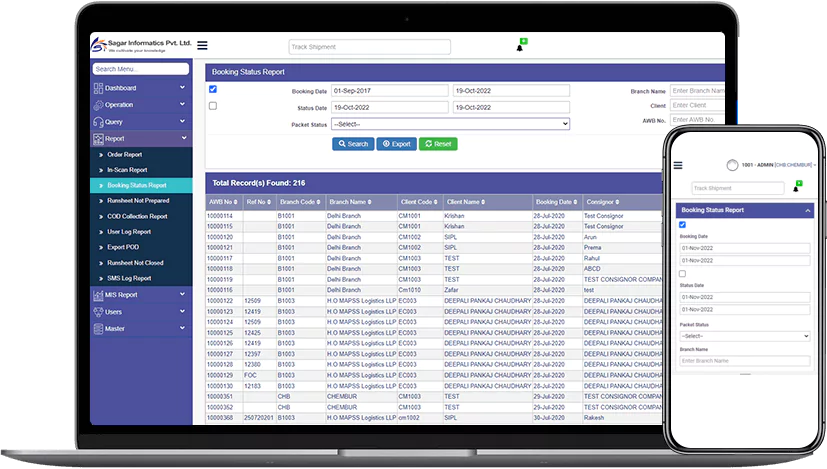Click the Enter Branch Name field on the phone
Image resolution: width=827 pixels, height=469 pixels.
[745, 361]
